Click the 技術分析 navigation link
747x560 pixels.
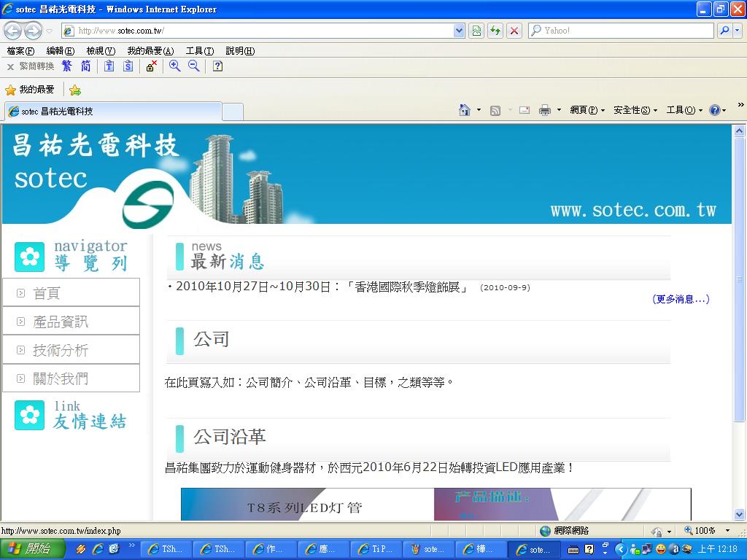tap(61, 351)
